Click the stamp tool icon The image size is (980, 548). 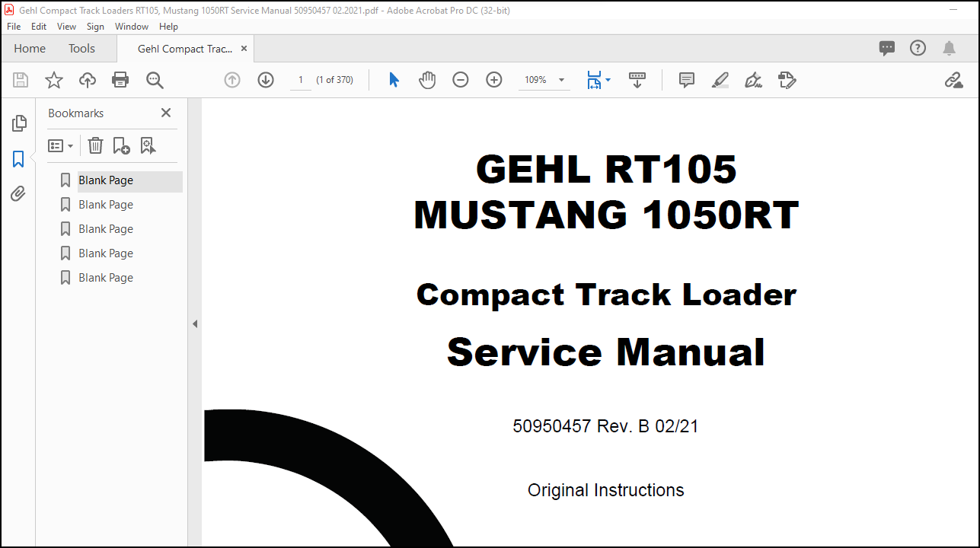(x=787, y=80)
